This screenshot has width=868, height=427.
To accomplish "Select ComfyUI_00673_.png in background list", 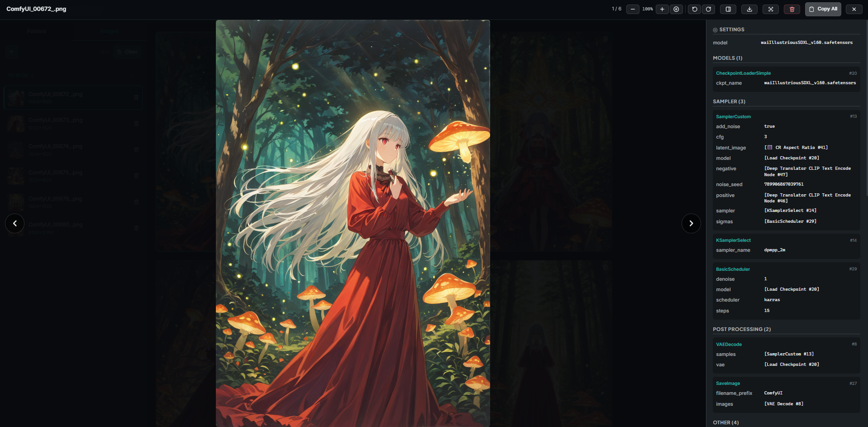I will click(73, 124).
